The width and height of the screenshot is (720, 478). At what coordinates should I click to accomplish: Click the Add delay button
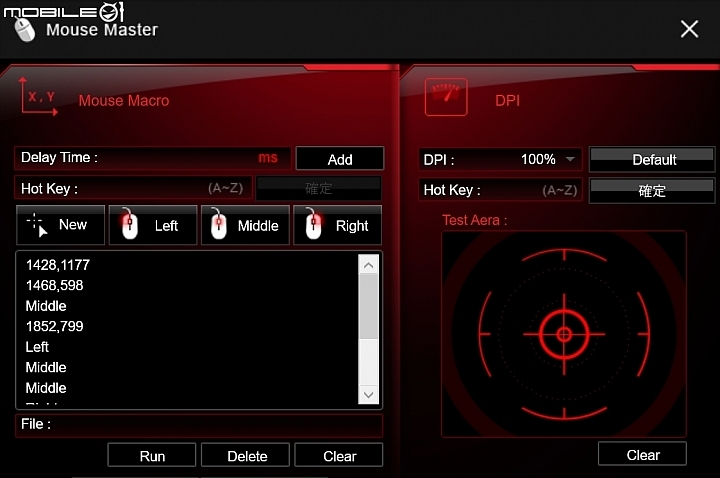(340, 159)
